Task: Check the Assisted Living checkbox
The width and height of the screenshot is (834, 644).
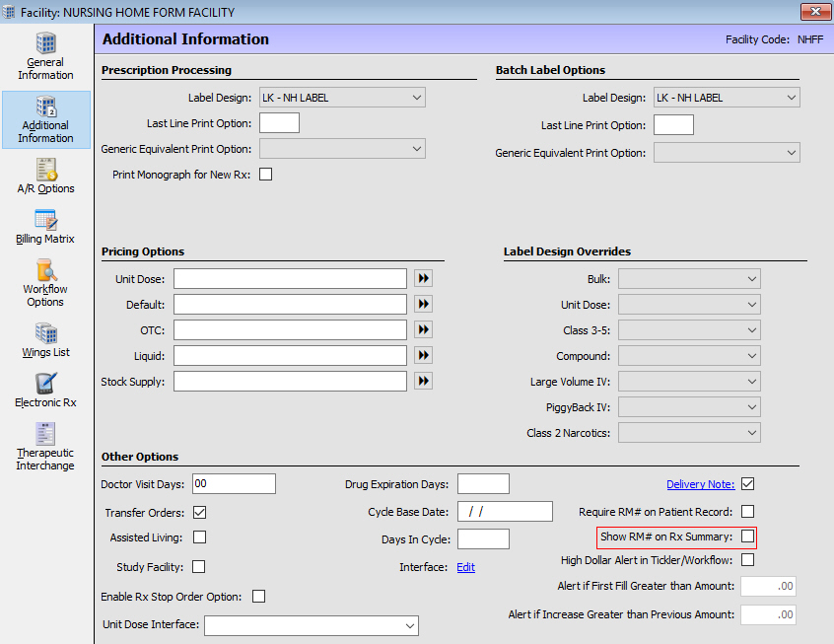Action: click(x=200, y=537)
